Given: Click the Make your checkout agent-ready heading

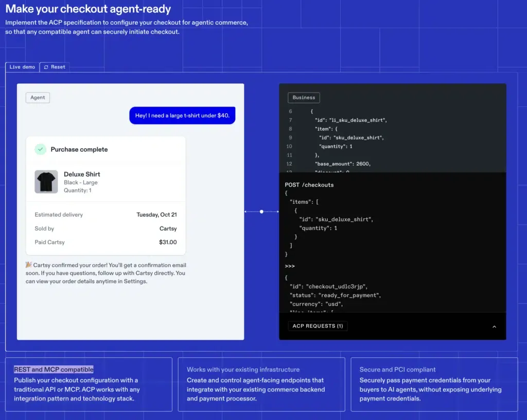Looking at the screenshot, I should (x=88, y=9).
